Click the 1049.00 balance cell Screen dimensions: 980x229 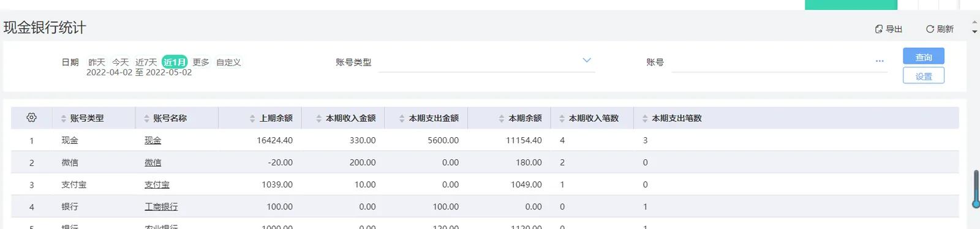527,184
